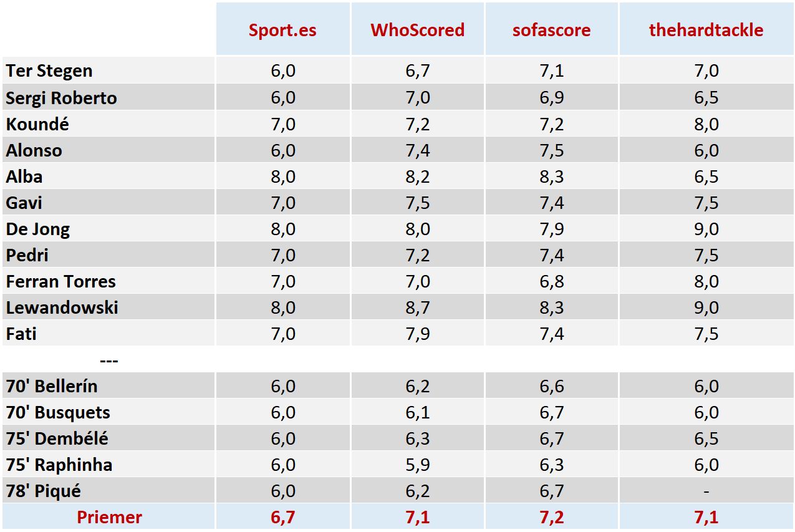This screenshot has width=795, height=532.
Task: Click the sofascore column header
Action: (551, 31)
